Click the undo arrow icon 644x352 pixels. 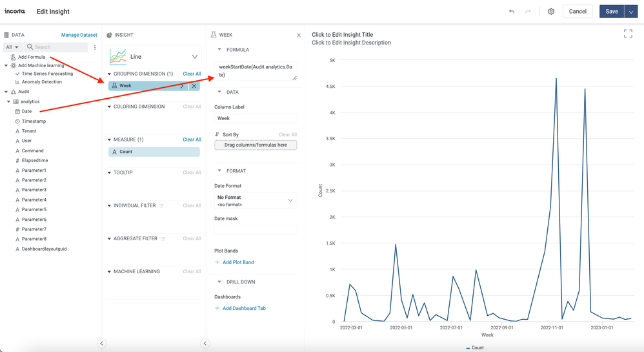click(512, 12)
